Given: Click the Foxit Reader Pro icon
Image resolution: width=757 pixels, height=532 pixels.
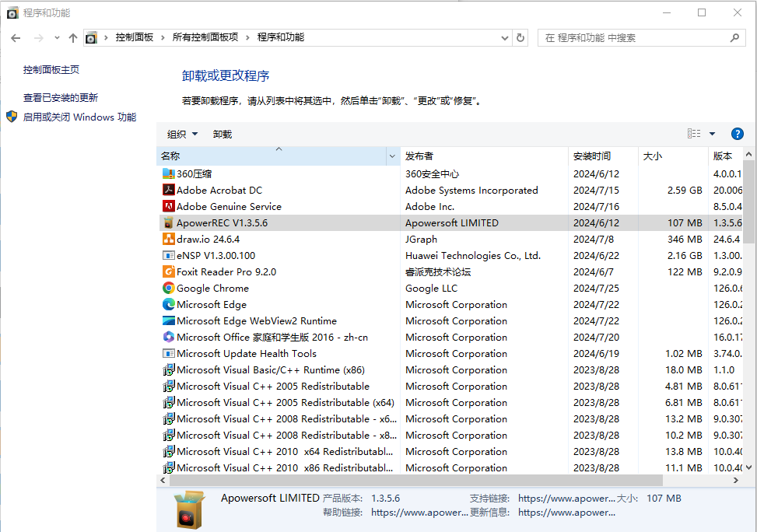Looking at the screenshot, I should (168, 271).
